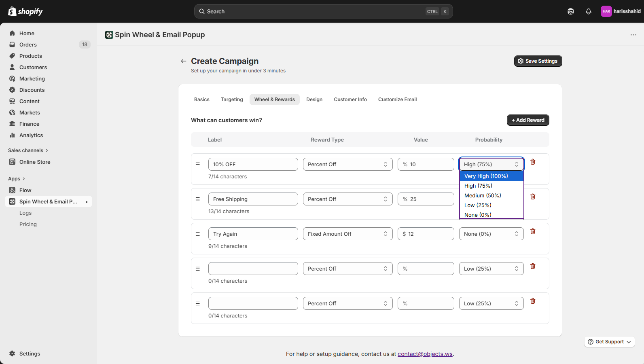This screenshot has width=644, height=364.
Task: Open the Logs page in sidebar
Action: pos(25,213)
